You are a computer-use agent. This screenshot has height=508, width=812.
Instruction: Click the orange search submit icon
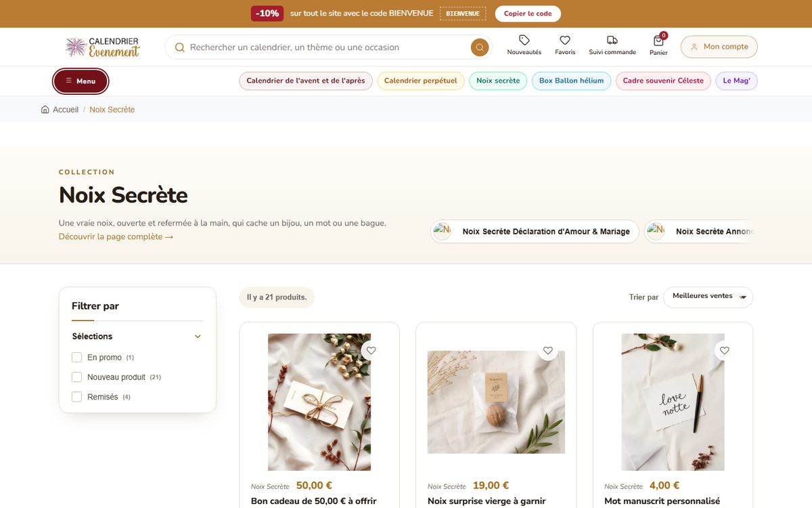tap(480, 47)
